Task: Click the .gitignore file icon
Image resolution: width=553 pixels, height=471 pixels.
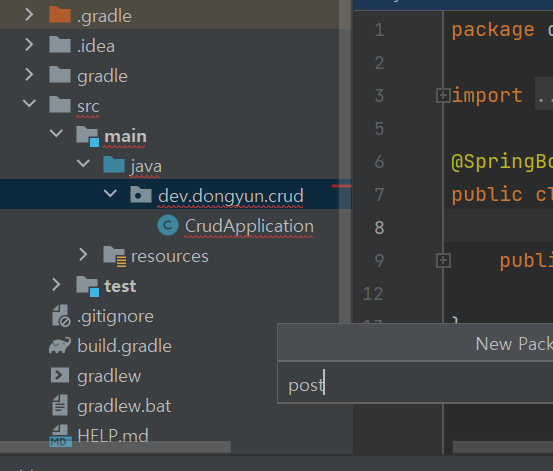Action: pos(61,316)
